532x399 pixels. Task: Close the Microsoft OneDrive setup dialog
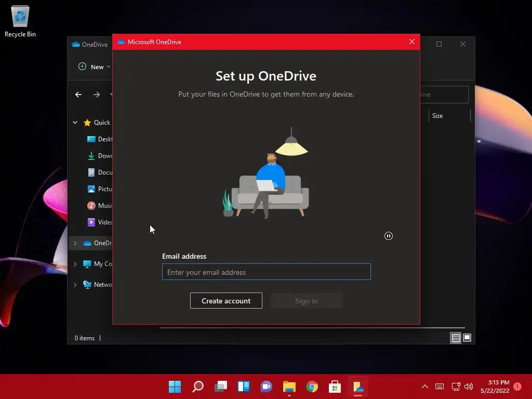[x=412, y=42]
